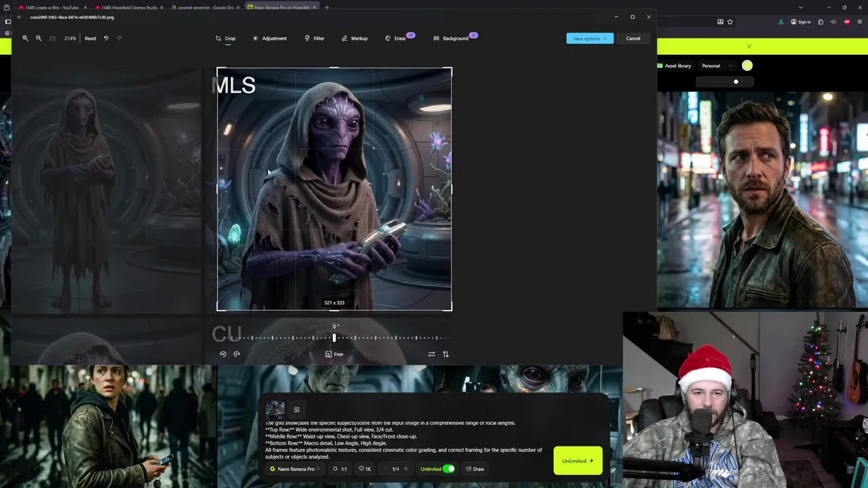Open the browser extensions icon

pos(821,22)
